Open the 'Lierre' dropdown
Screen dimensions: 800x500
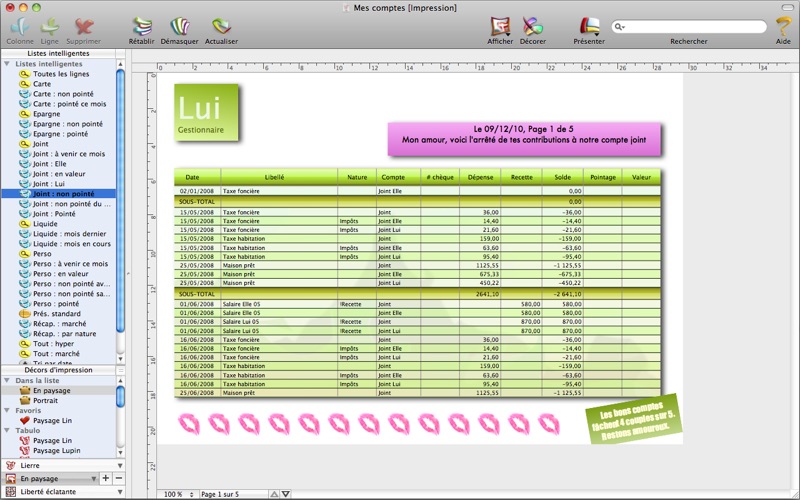click(x=63, y=465)
